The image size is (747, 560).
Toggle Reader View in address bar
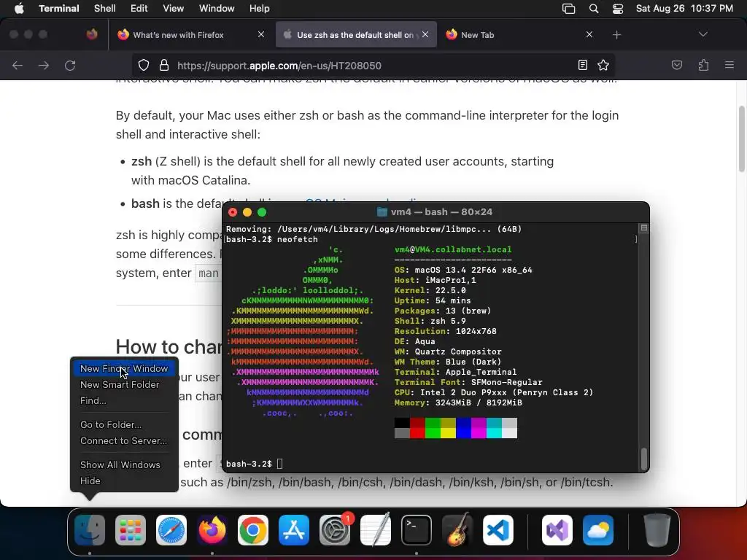point(583,65)
